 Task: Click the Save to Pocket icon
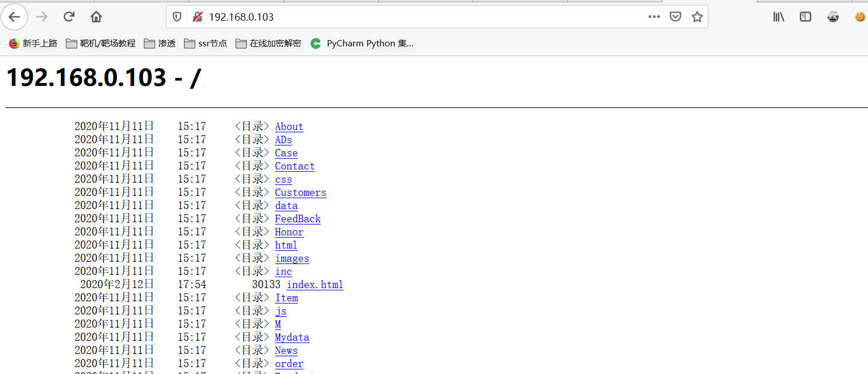tap(675, 17)
